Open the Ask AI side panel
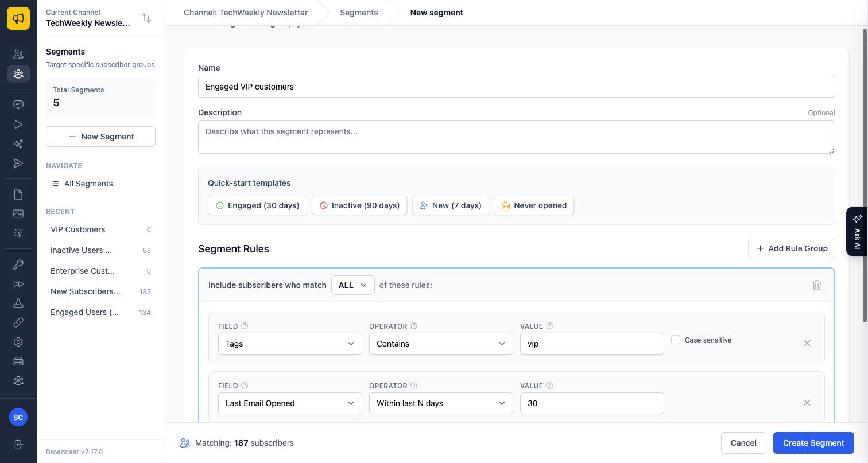This screenshot has width=868, height=463. click(x=857, y=232)
